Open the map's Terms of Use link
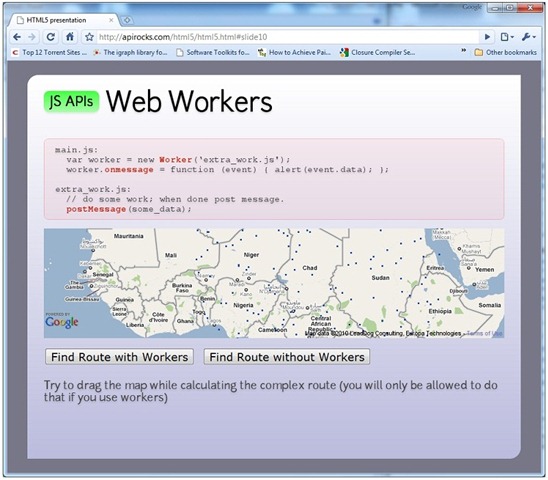Image resolution: width=548 pixels, height=480 pixels. 484,334
